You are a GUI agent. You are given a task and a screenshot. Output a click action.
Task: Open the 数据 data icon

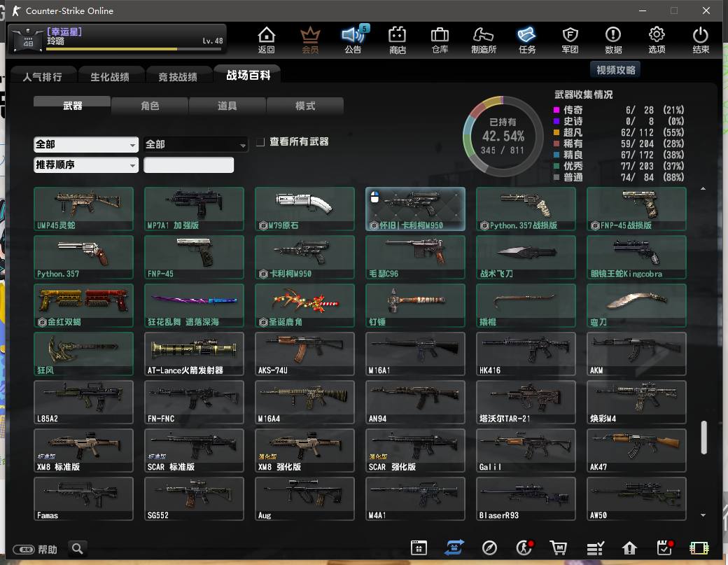pyautogui.click(x=613, y=40)
